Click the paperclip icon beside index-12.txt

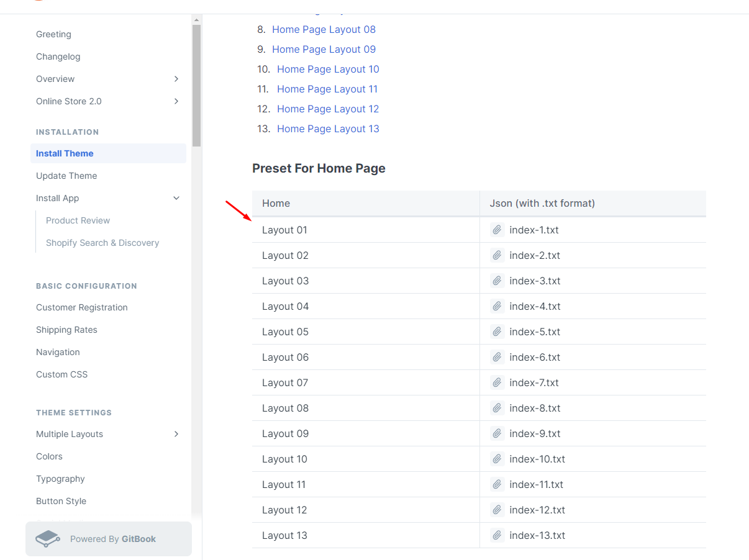pos(497,510)
